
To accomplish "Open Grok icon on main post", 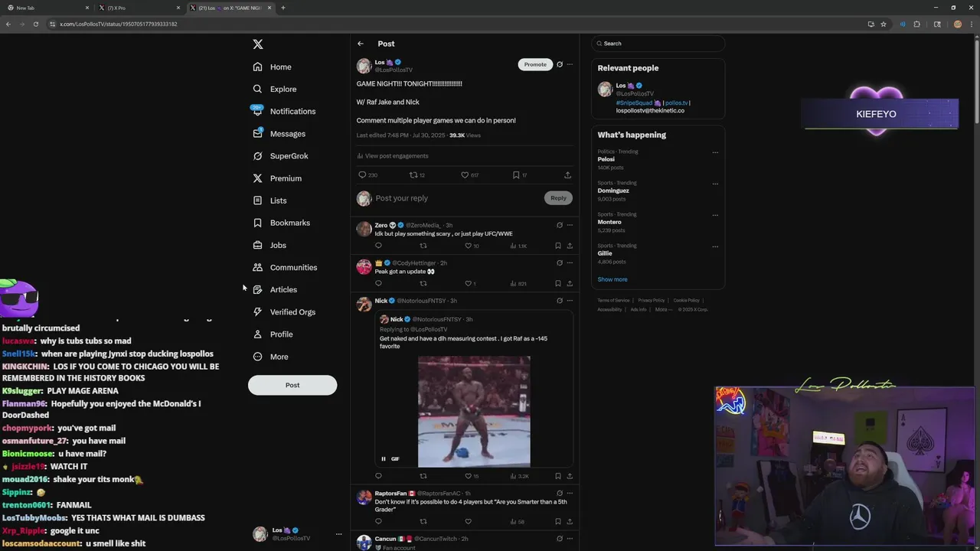I will 560,64.
